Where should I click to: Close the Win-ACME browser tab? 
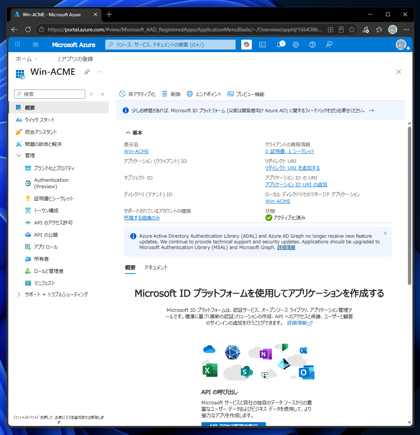point(95,14)
